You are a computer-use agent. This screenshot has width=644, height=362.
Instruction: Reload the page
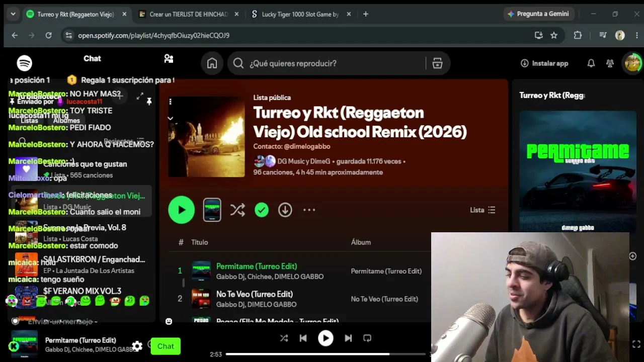(48, 35)
